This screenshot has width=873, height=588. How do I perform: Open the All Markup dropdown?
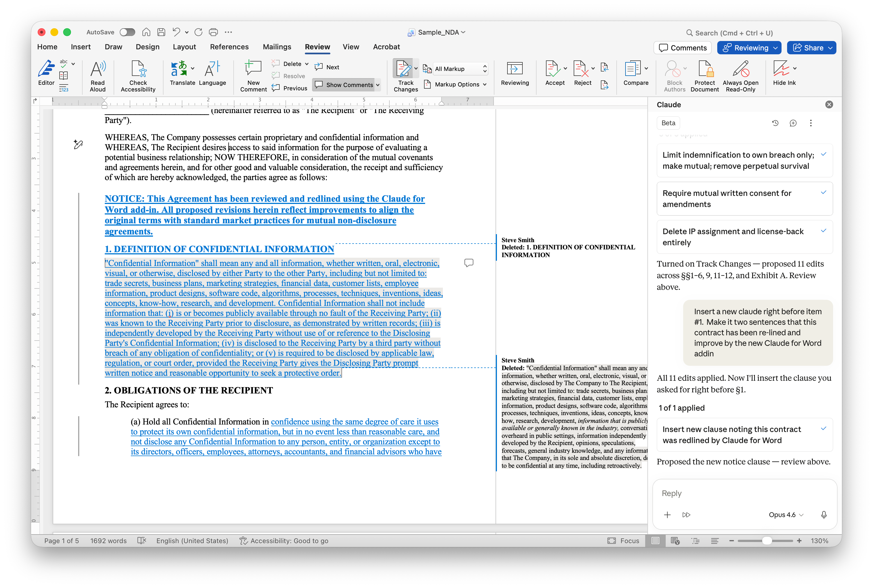tap(460, 69)
